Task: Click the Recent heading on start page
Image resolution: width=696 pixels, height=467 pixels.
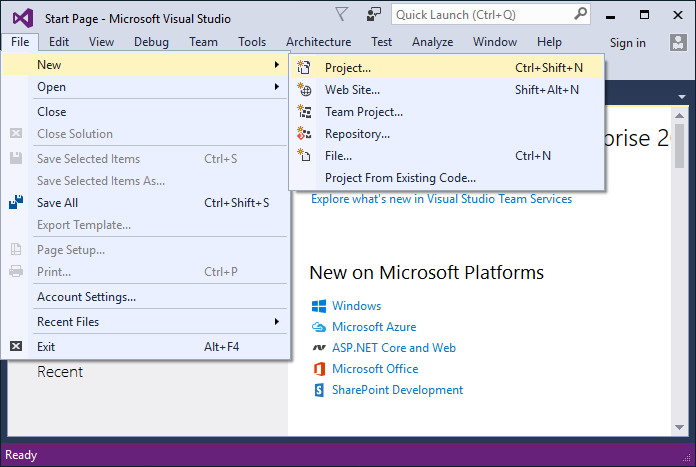Action: coord(60,372)
